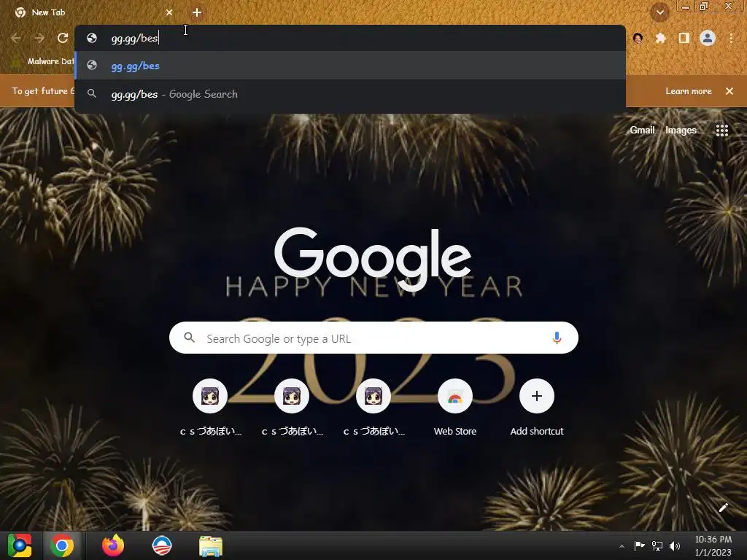
Task: Open the tab search dropdown chevron
Action: coord(659,13)
